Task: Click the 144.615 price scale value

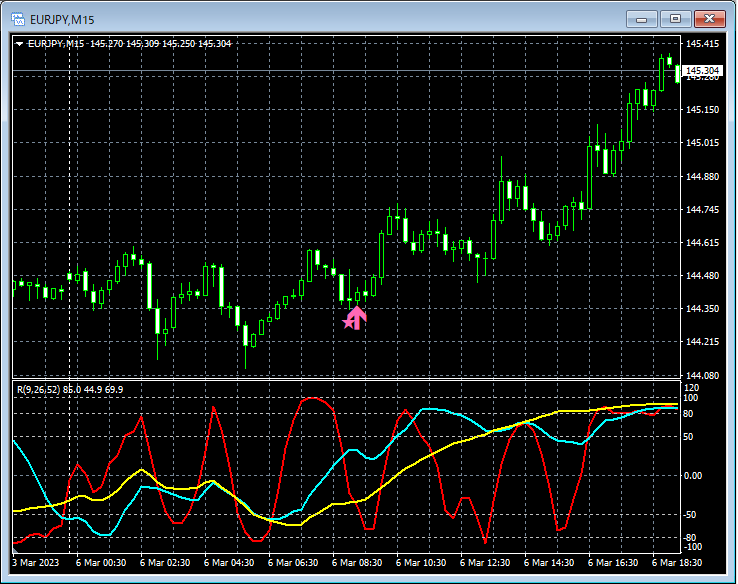Action: point(702,242)
